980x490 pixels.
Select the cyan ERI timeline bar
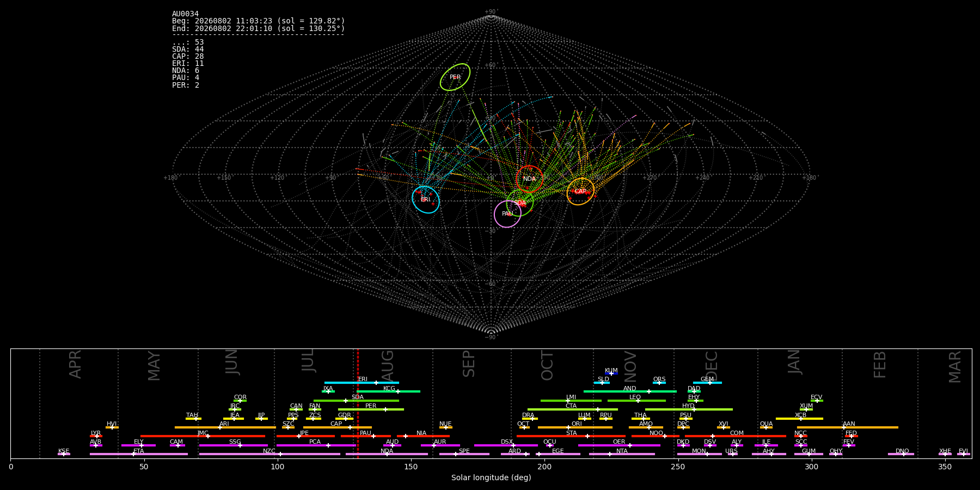pyautogui.click(x=362, y=383)
